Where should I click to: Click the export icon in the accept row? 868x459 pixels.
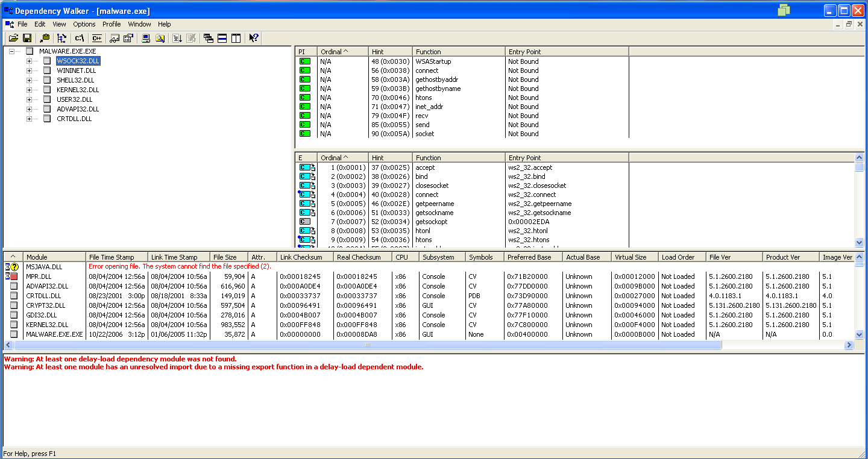(307, 167)
